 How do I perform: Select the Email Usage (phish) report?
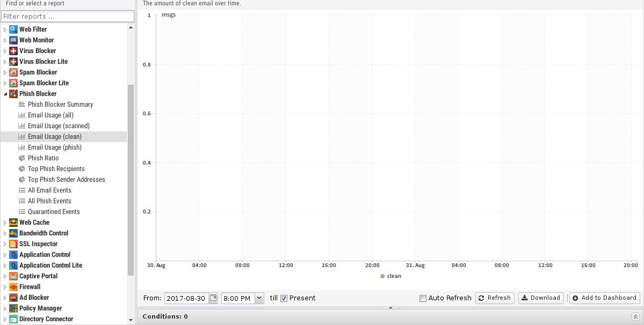pyautogui.click(x=55, y=147)
